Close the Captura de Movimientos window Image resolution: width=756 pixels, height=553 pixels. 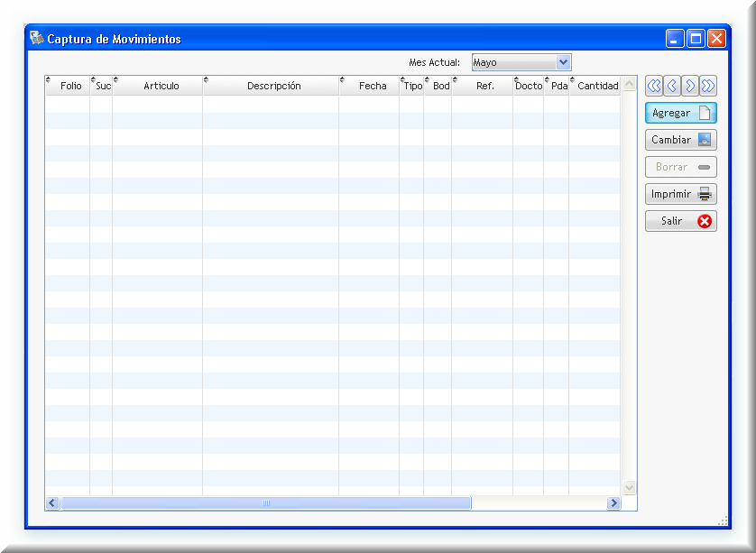point(717,38)
